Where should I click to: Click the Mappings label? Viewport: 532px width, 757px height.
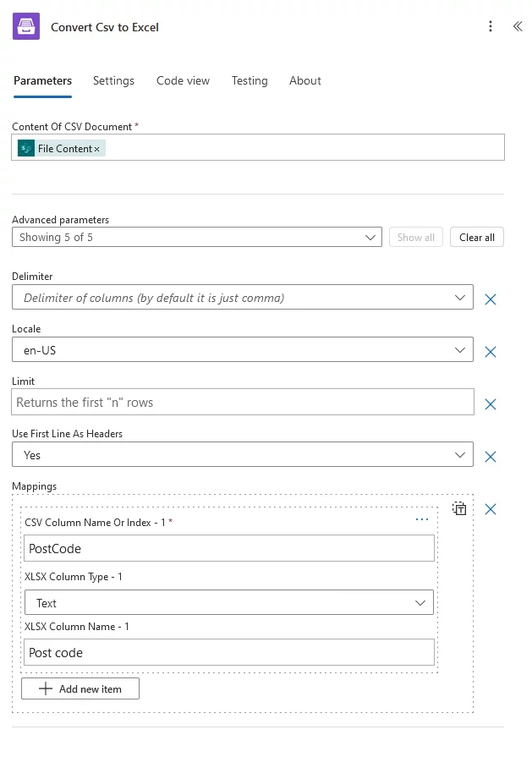(35, 486)
